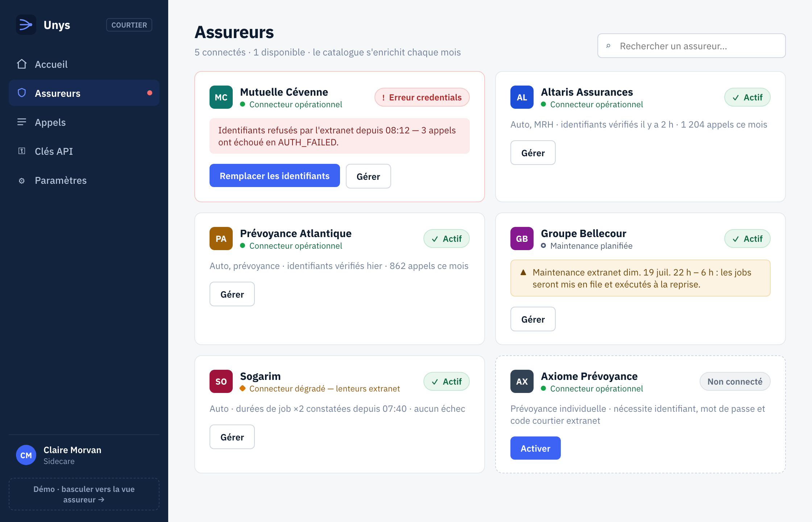The height and width of the screenshot is (522, 812).
Task: Click the Groupe Bellecour title
Action: (x=584, y=233)
